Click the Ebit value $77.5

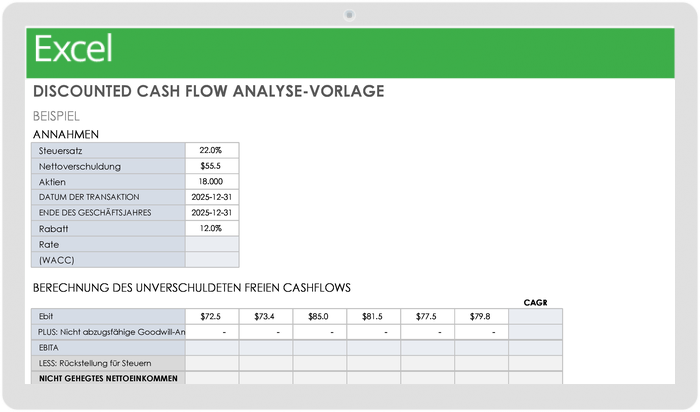428,316
